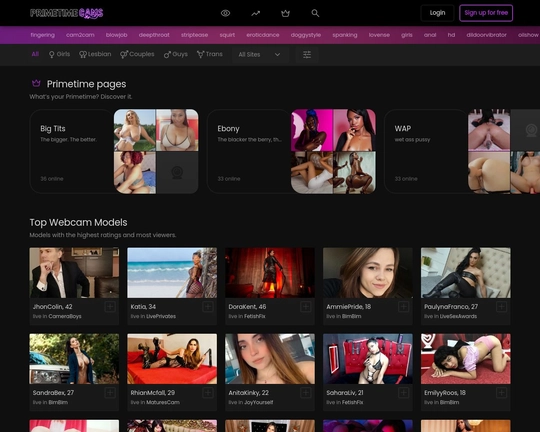Open the hd tag
The width and height of the screenshot is (540, 432).
[451, 35]
